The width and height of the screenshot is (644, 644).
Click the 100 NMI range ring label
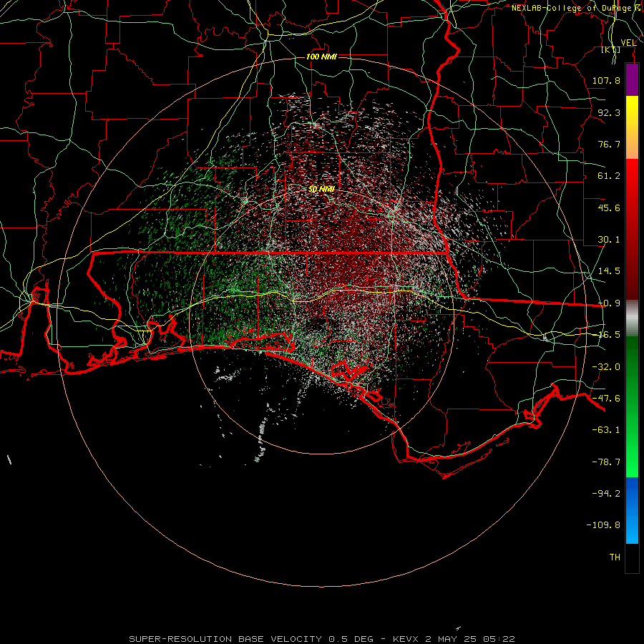[321, 57]
